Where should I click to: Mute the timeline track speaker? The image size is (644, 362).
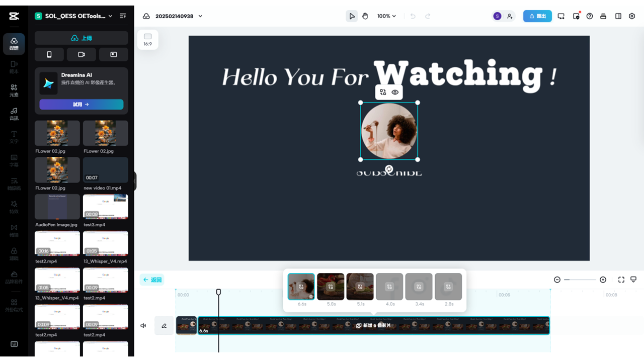(143, 325)
